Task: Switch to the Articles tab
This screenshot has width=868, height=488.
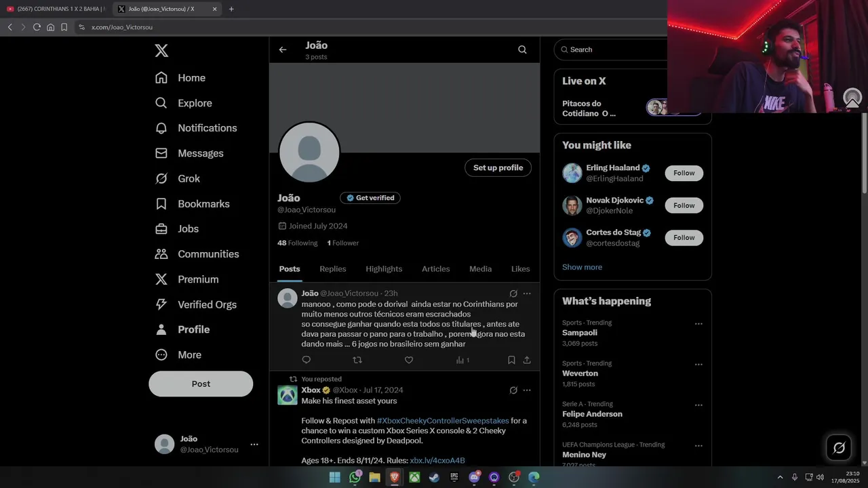Action: click(x=436, y=269)
